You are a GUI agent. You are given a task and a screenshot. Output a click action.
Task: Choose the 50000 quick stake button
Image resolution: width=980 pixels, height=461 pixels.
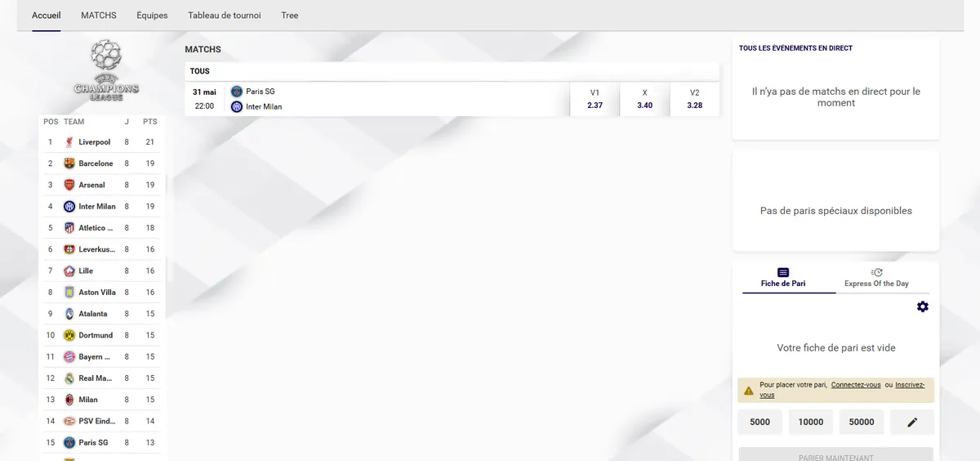862,422
